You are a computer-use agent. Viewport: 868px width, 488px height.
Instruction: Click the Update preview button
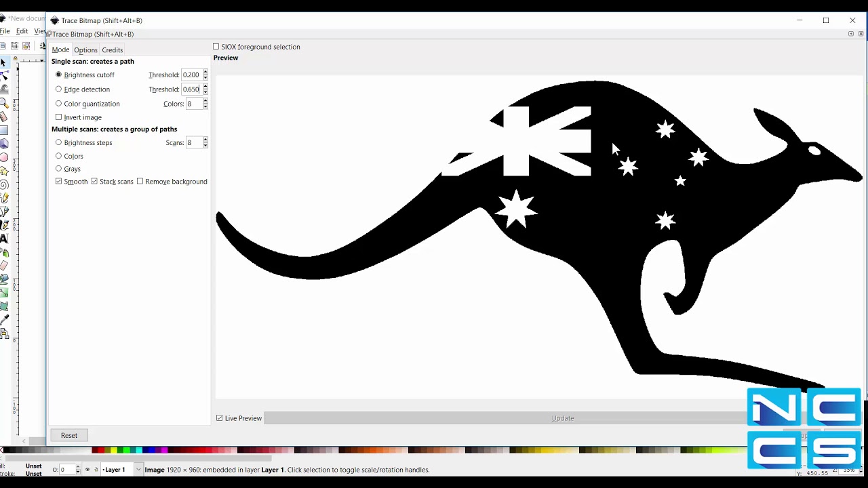[563, 418]
